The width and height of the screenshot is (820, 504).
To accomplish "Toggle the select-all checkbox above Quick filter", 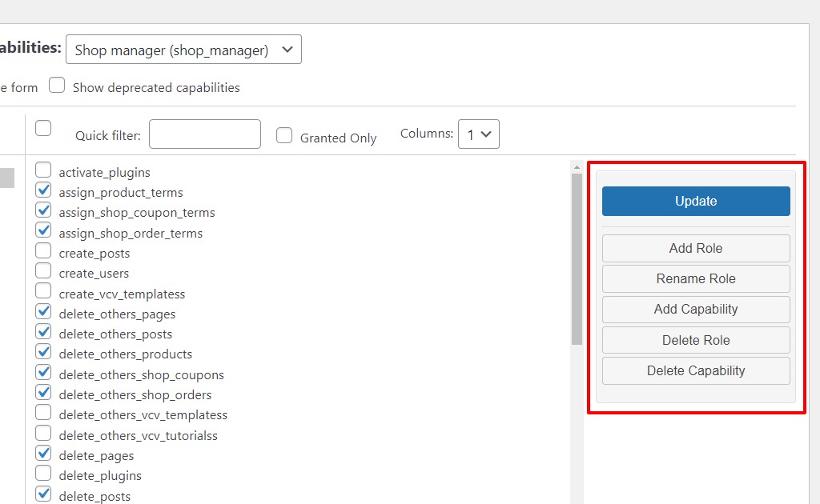I will point(43,127).
